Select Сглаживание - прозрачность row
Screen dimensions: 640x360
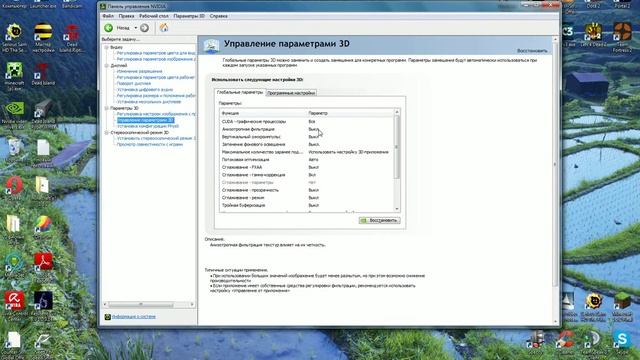point(307,190)
